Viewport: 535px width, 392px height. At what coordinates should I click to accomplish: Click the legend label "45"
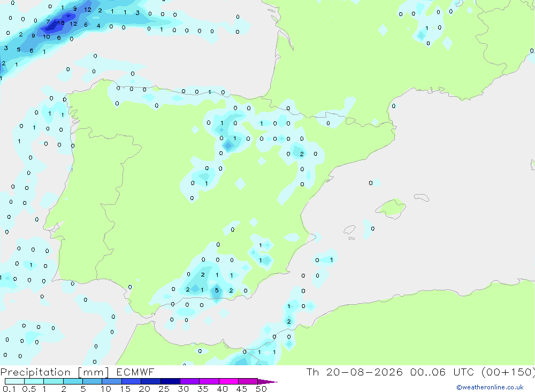click(242, 389)
